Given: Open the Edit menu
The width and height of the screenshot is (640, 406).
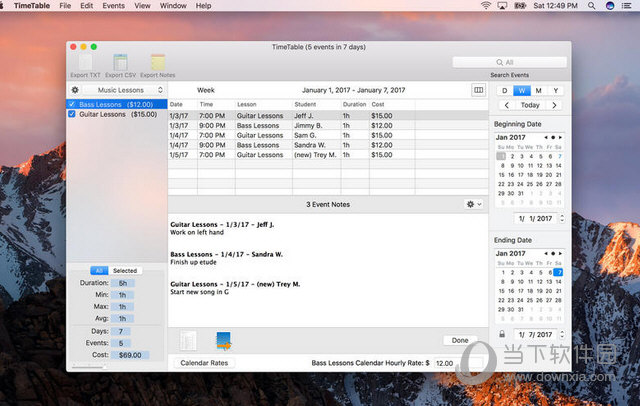Looking at the screenshot, I should click(87, 6).
